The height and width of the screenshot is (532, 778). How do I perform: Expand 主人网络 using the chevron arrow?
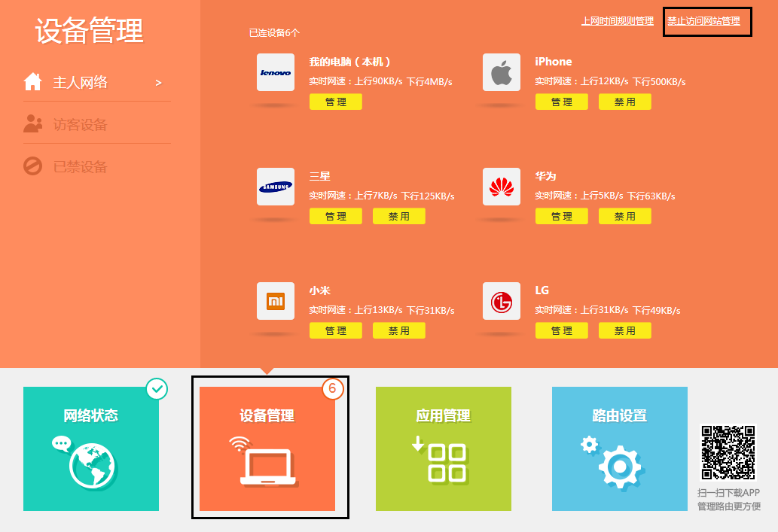(158, 83)
